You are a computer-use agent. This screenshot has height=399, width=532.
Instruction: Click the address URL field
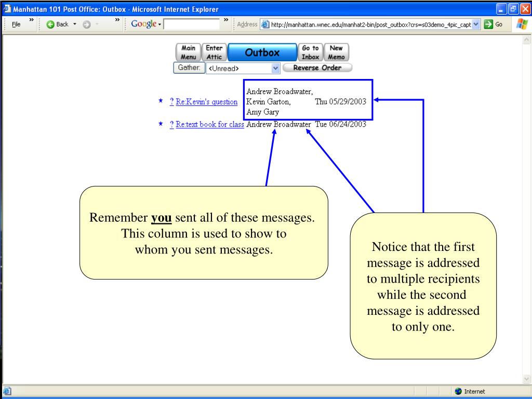(x=370, y=24)
